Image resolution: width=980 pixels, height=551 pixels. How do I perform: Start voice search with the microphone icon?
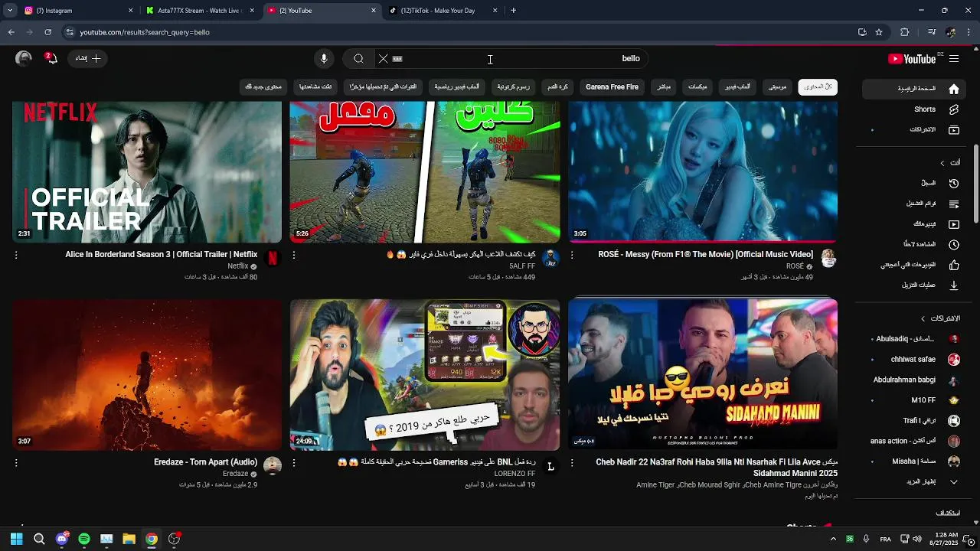324,58
